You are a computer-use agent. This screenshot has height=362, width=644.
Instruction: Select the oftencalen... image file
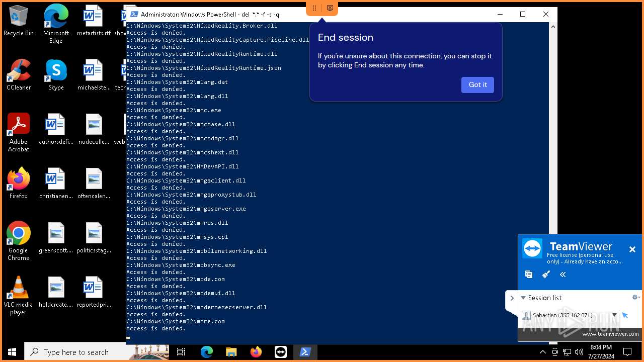[94, 184]
